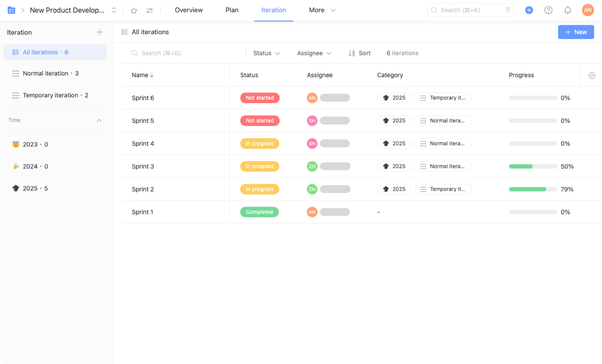This screenshot has height=364, width=602.
Task: Open the AN user avatar menu
Action: click(588, 10)
